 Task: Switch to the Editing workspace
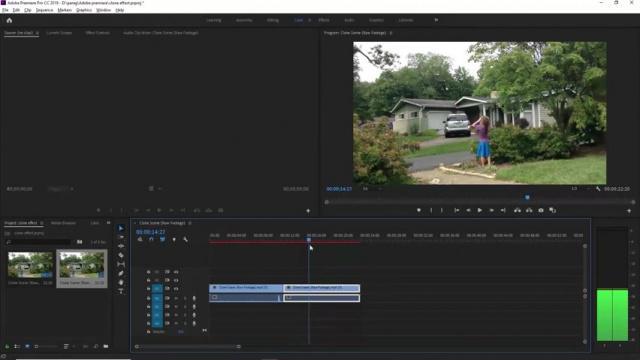tap(273, 20)
